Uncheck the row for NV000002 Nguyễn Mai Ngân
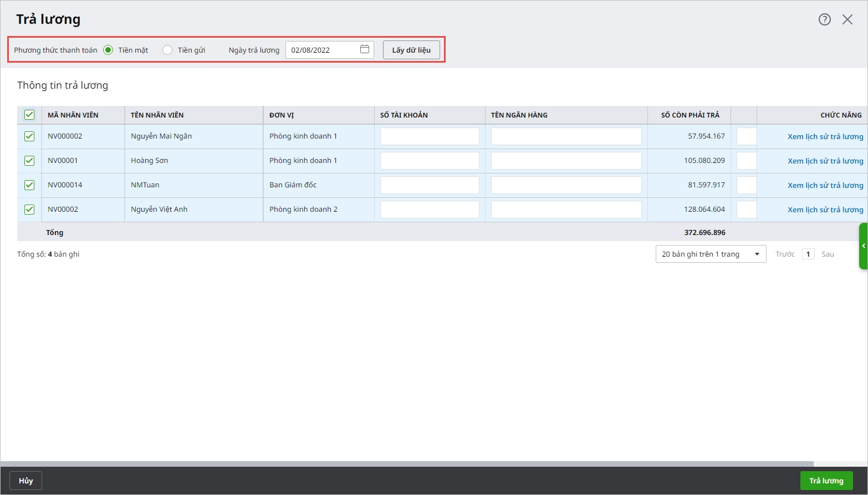Screen dimensions: 868x495 [x=29, y=136]
